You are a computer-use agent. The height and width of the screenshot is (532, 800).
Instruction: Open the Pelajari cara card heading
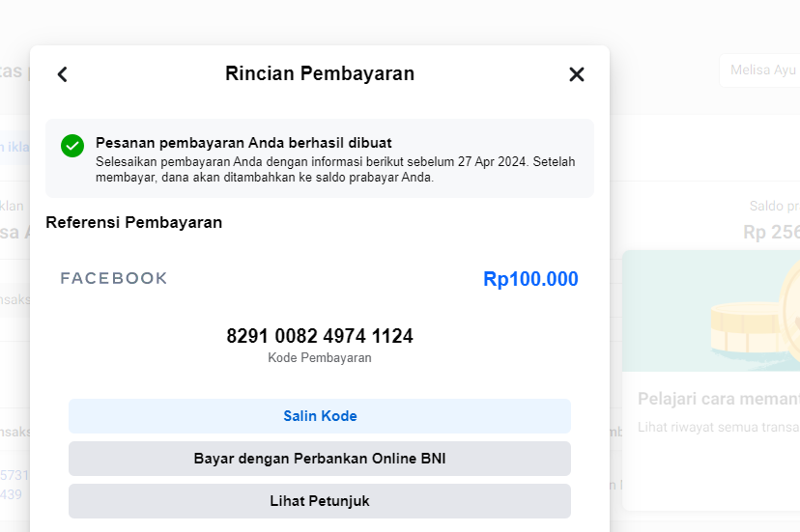[x=719, y=399]
